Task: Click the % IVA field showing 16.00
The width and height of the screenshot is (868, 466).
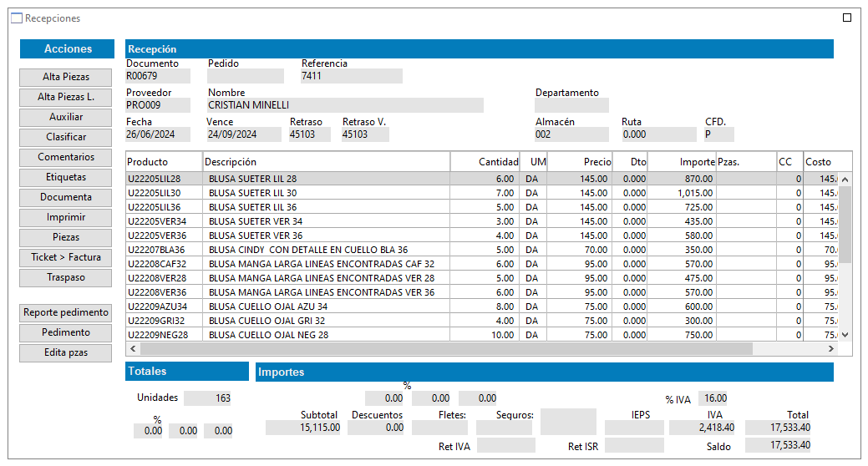Action: (x=714, y=398)
